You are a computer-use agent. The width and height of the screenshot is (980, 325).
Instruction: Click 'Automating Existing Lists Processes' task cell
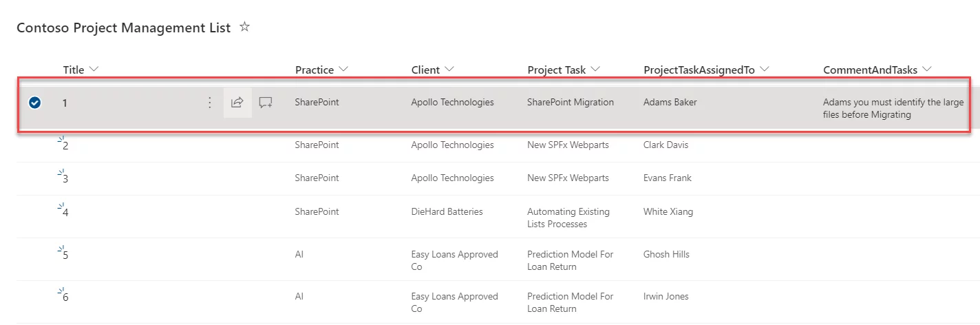pyautogui.click(x=568, y=218)
